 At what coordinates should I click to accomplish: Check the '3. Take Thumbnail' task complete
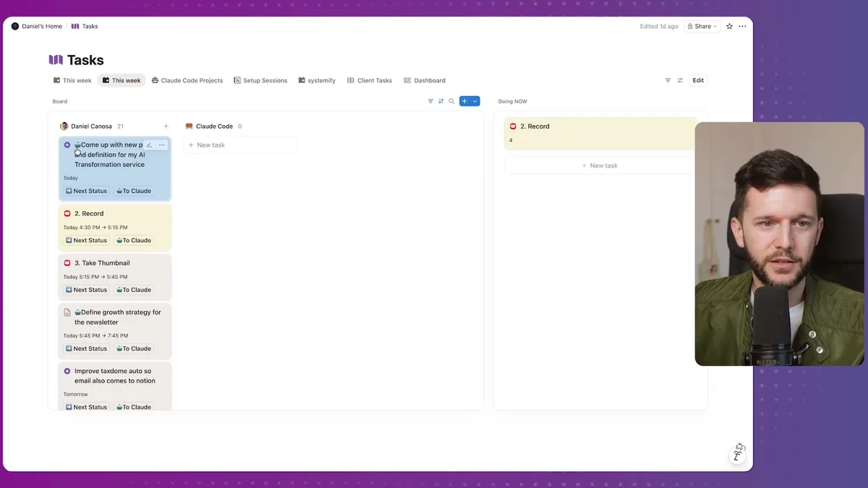[x=67, y=262]
